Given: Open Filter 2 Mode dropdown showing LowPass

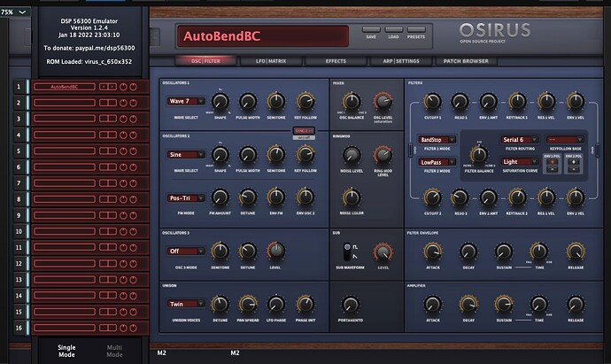Looking at the screenshot, I should coord(437,162).
